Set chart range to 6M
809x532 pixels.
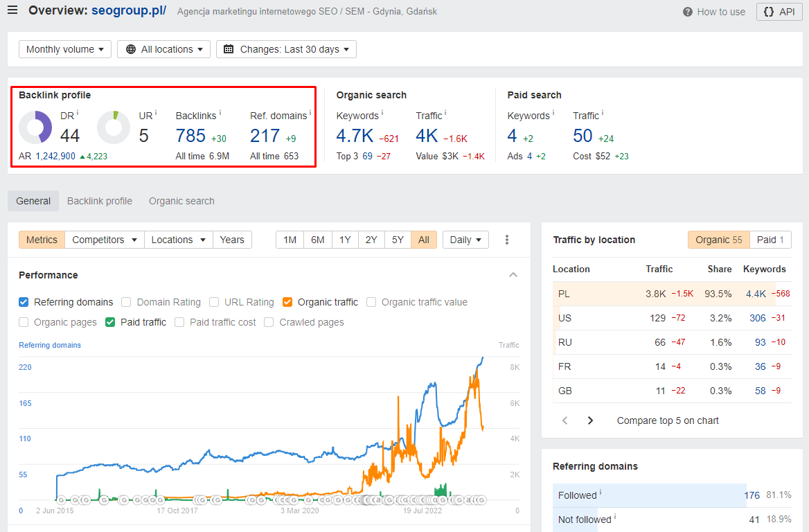tap(318, 240)
